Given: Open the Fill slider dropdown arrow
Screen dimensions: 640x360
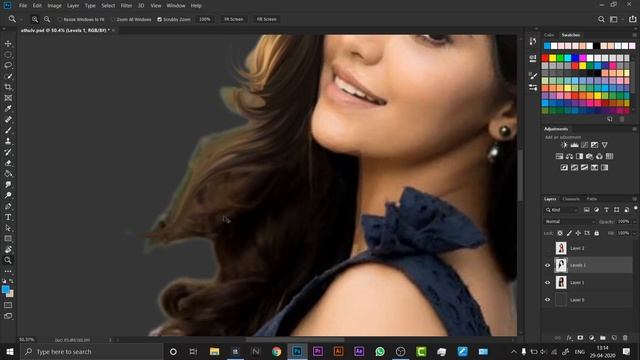Looking at the screenshot, I should click(634, 233).
